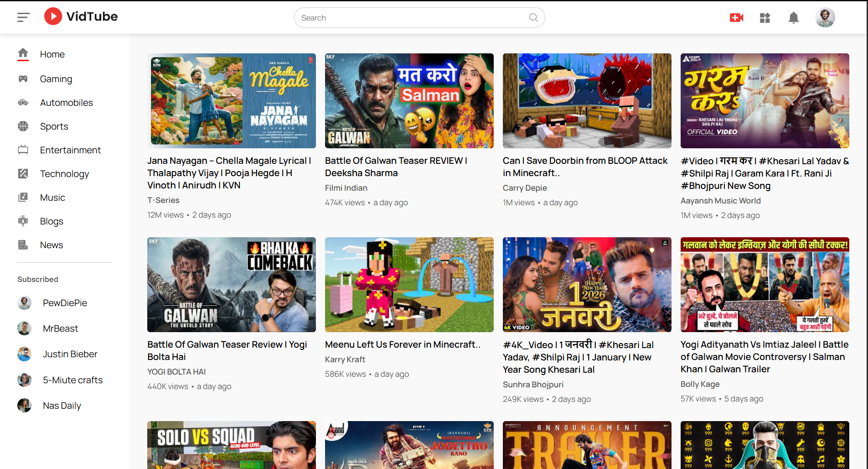Open the apps grid icon
The width and height of the screenshot is (868, 469).
[x=765, y=18]
